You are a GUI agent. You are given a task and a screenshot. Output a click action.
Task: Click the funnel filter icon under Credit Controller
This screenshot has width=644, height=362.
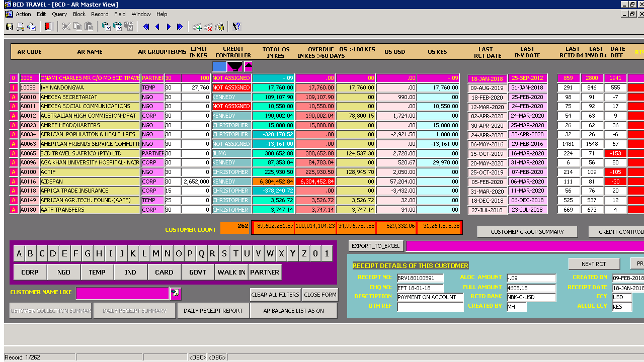(x=235, y=66)
